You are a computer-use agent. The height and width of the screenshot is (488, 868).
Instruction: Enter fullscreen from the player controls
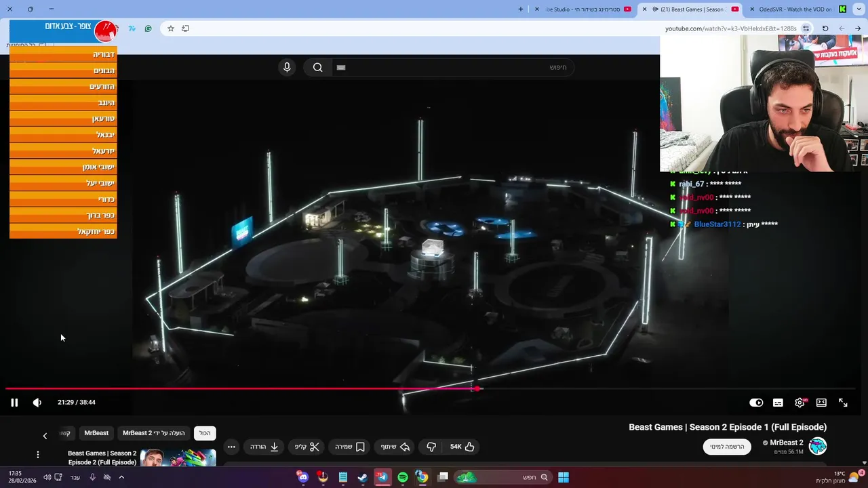(x=843, y=403)
